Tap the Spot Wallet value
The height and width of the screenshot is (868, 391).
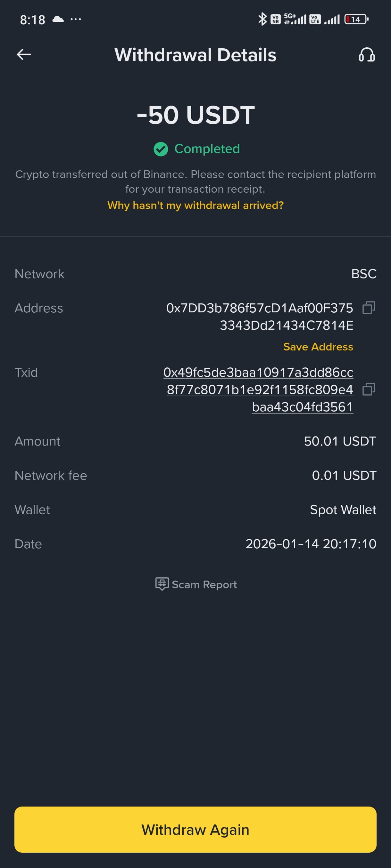343,510
